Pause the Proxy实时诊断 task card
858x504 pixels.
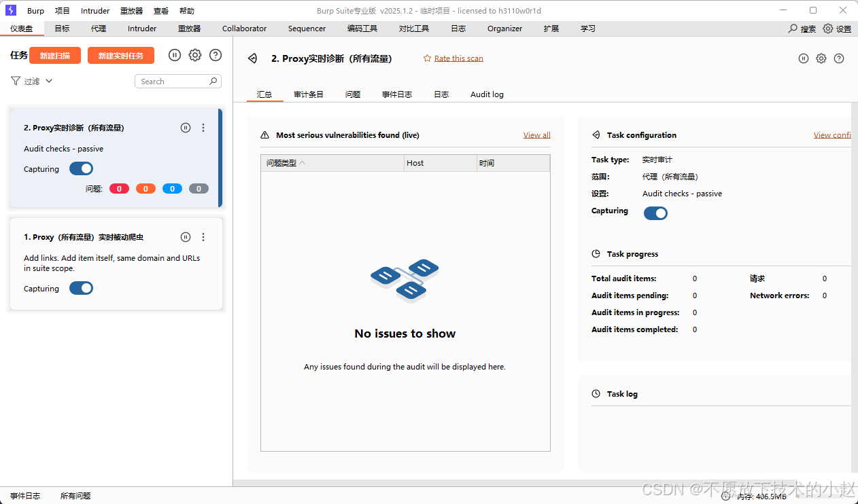[186, 128]
